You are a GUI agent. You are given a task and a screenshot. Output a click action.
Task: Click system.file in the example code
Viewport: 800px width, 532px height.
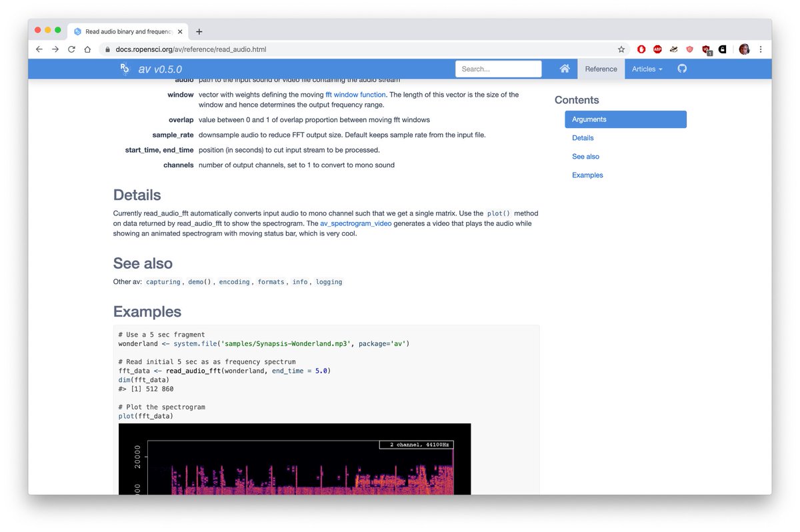195,344
